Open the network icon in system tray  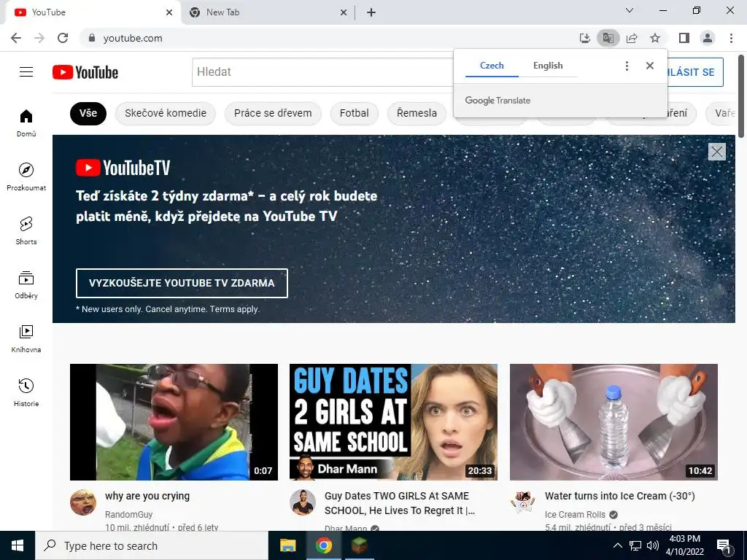click(x=635, y=545)
